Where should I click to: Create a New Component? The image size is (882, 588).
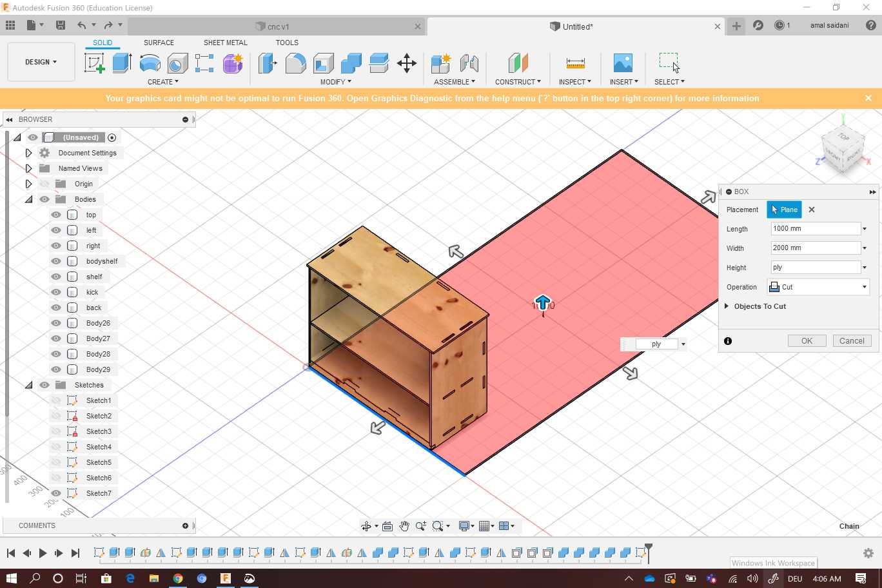(x=441, y=63)
